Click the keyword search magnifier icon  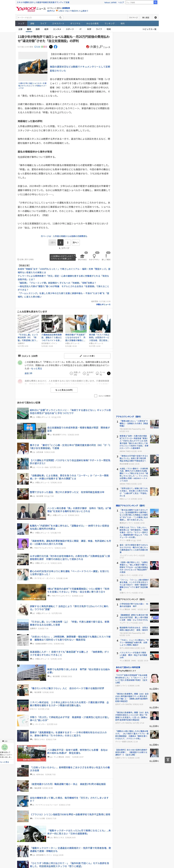click(x=60, y=18)
